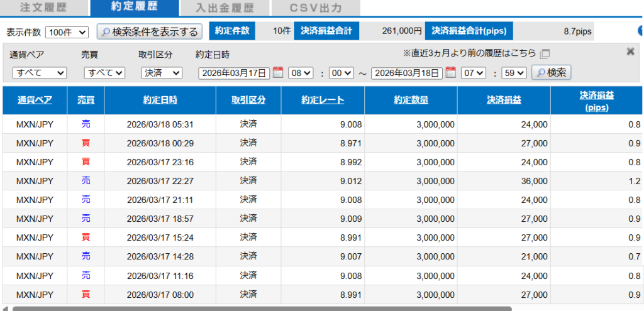Image resolution: width=644 pixels, height=311 pixels.
Task: Click the popup icon beside the older history note
Action: coord(545,53)
